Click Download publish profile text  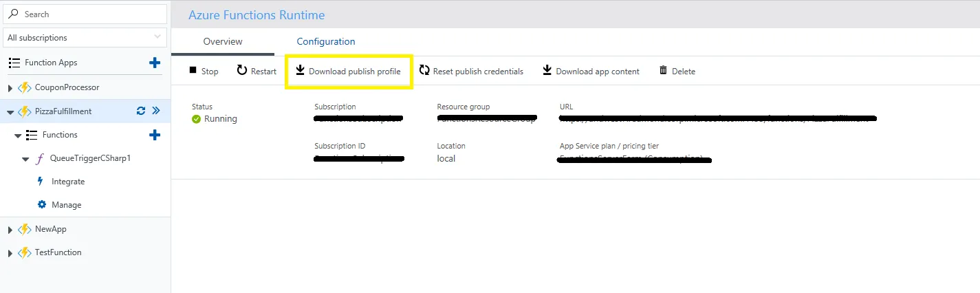coord(355,72)
